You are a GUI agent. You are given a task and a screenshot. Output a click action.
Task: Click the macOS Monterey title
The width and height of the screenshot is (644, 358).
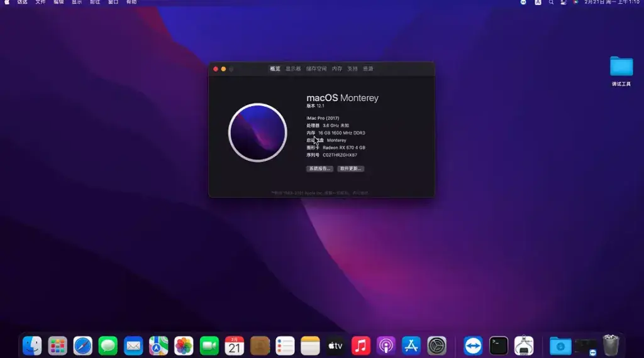(x=343, y=98)
